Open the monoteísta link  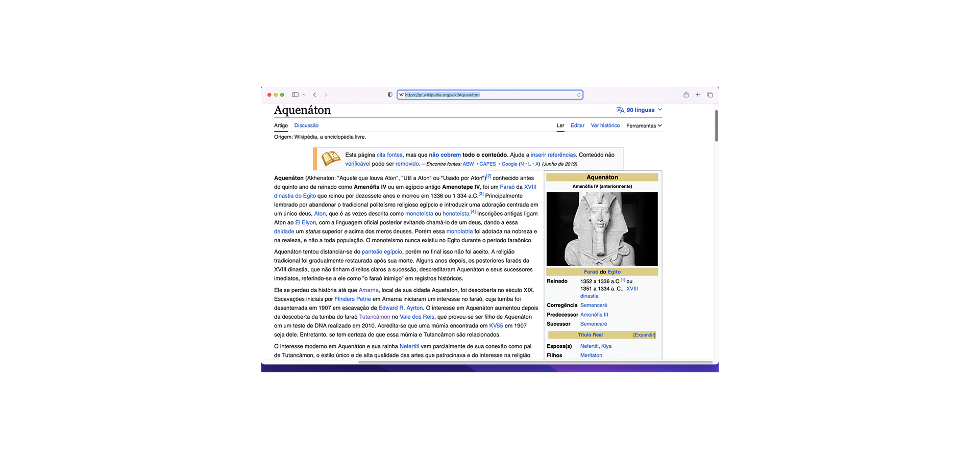(419, 214)
